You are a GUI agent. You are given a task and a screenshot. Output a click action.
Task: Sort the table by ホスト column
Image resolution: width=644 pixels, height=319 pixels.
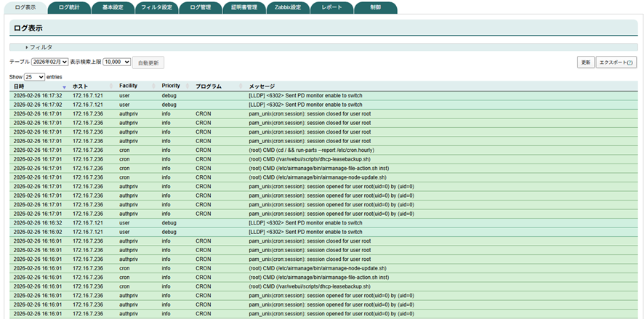[81, 86]
